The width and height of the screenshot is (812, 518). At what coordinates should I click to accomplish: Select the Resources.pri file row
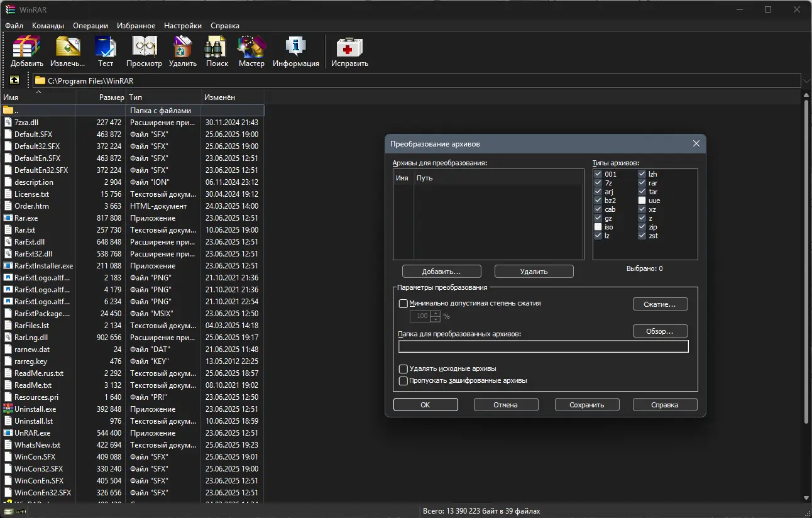pos(132,397)
